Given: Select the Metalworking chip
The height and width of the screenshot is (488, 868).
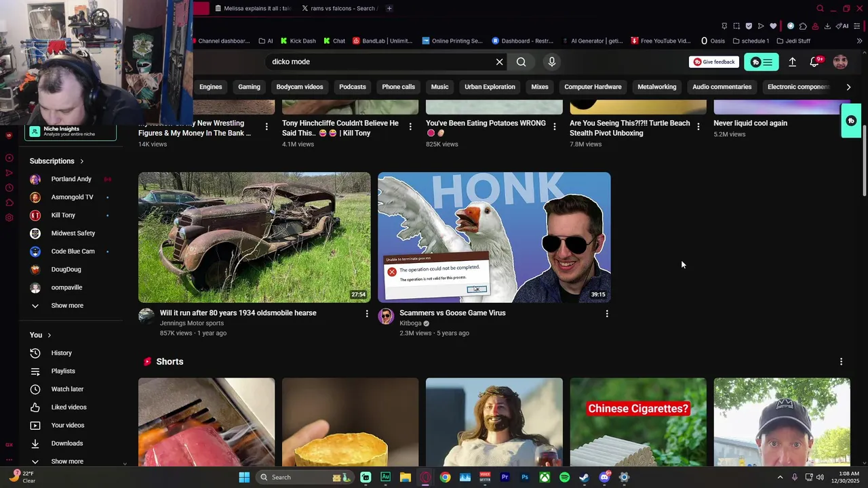Looking at the screenshot, I should coord(656,87).
